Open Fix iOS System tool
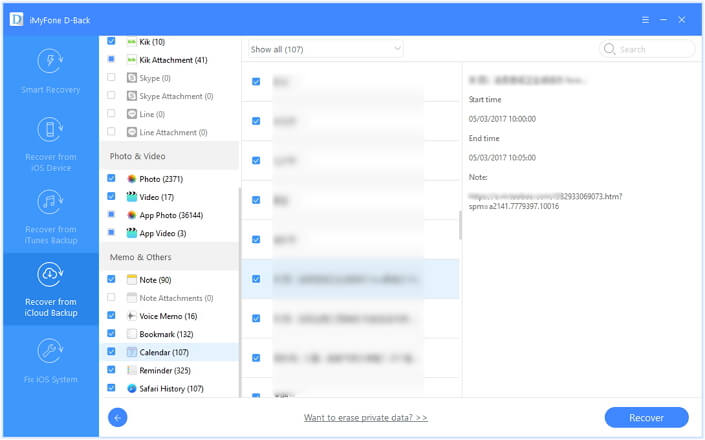 click(50, 361)
